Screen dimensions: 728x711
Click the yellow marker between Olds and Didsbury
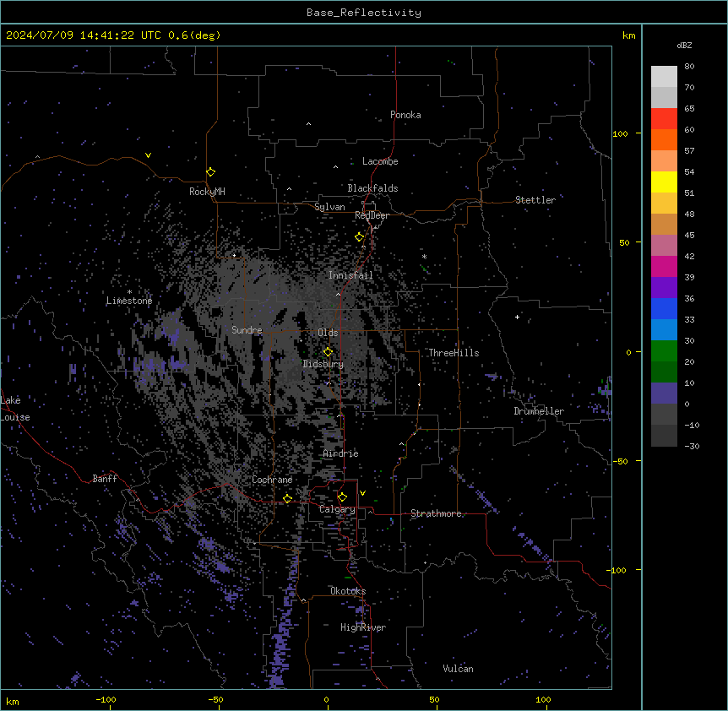pos(329,352)
